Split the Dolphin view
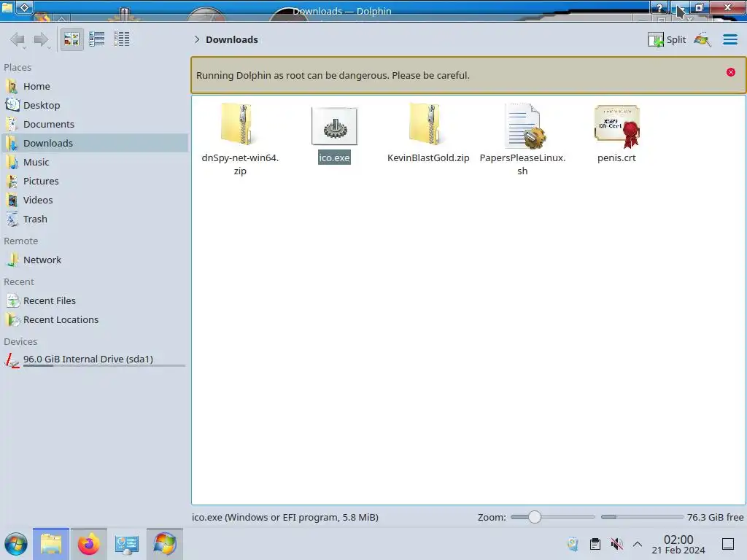 667,39
